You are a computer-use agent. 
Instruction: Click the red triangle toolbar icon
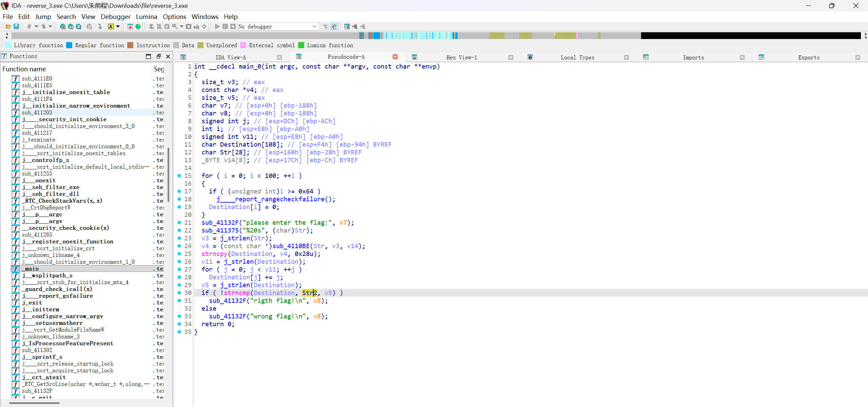[x=130, y=26]
